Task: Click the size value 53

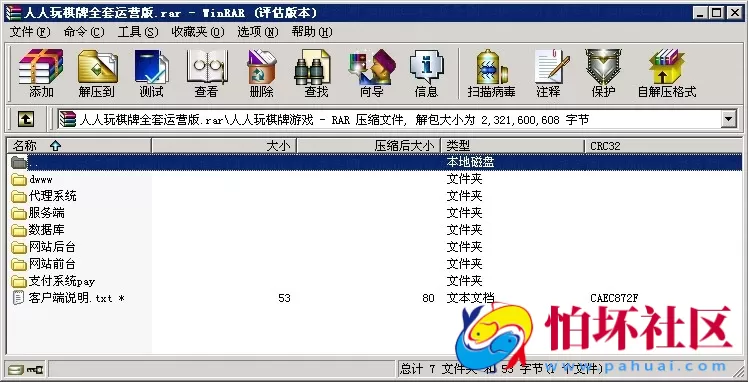Action: [284, 299]
